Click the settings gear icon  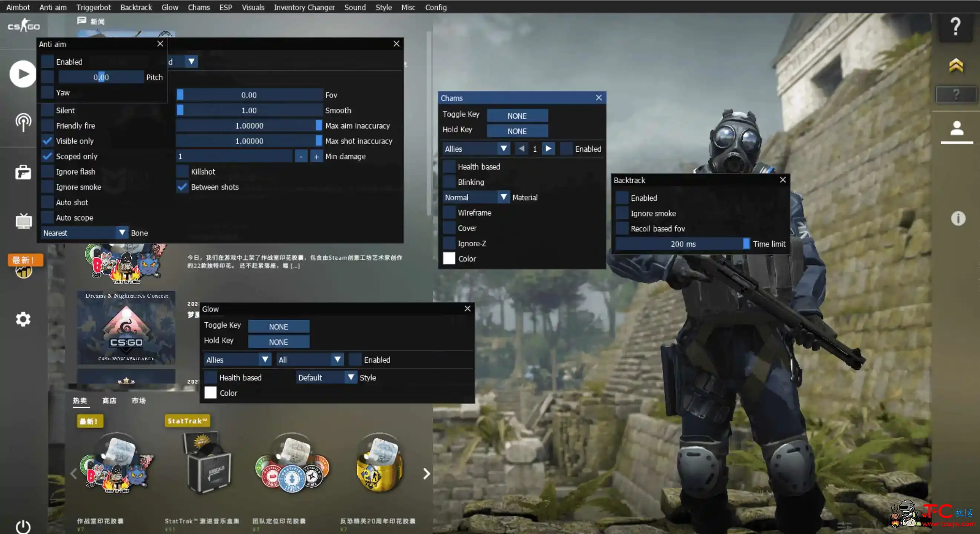click(22, 320)
